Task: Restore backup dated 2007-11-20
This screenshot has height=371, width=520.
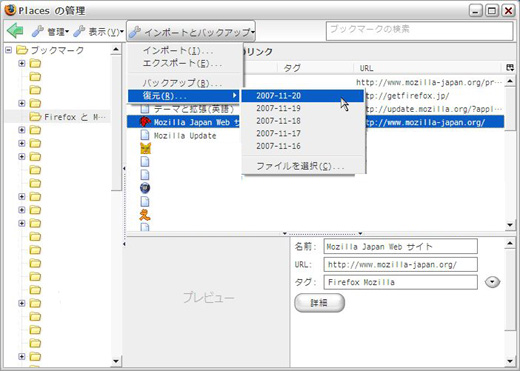Action: click(302, 96)
